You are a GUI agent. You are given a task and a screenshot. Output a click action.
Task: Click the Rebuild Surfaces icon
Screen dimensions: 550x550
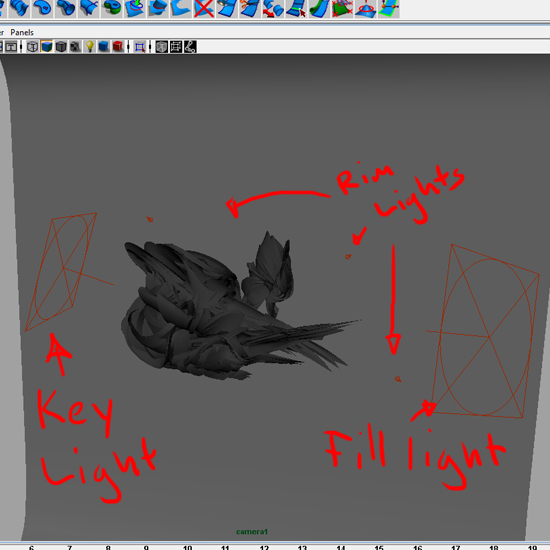point(342,8)
